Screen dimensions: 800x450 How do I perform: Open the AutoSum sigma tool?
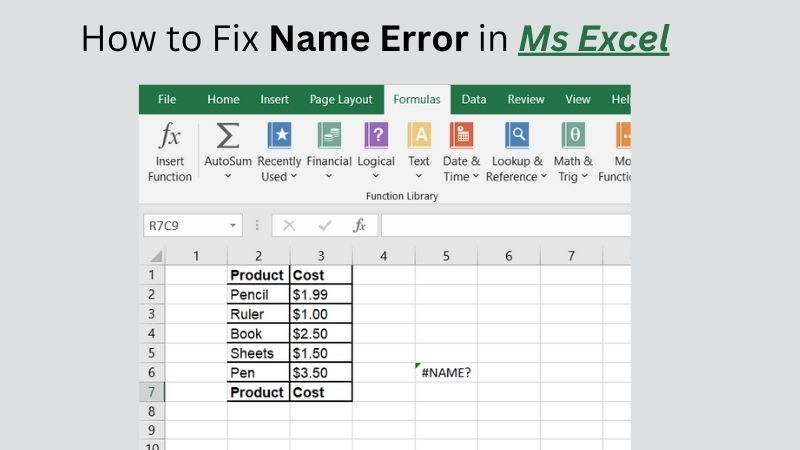228,135
